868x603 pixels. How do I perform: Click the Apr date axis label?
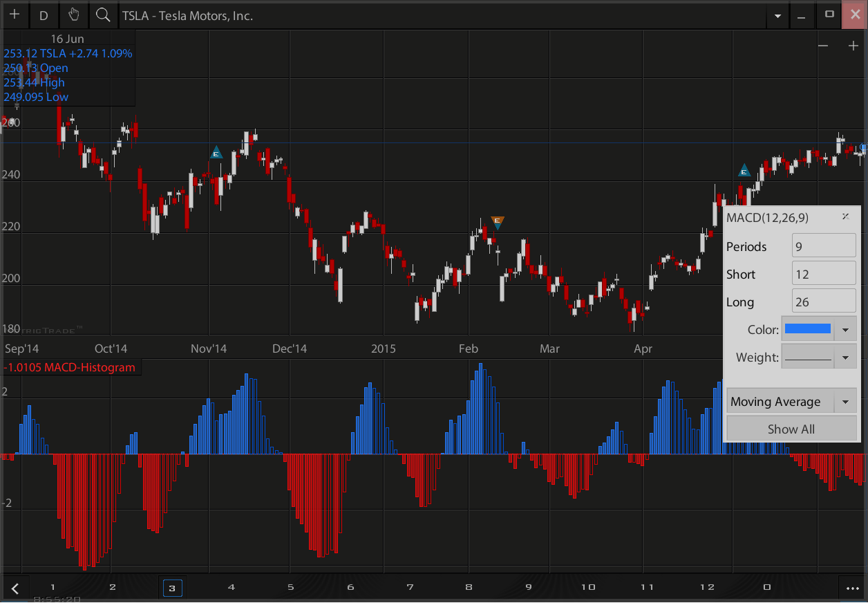643,349
